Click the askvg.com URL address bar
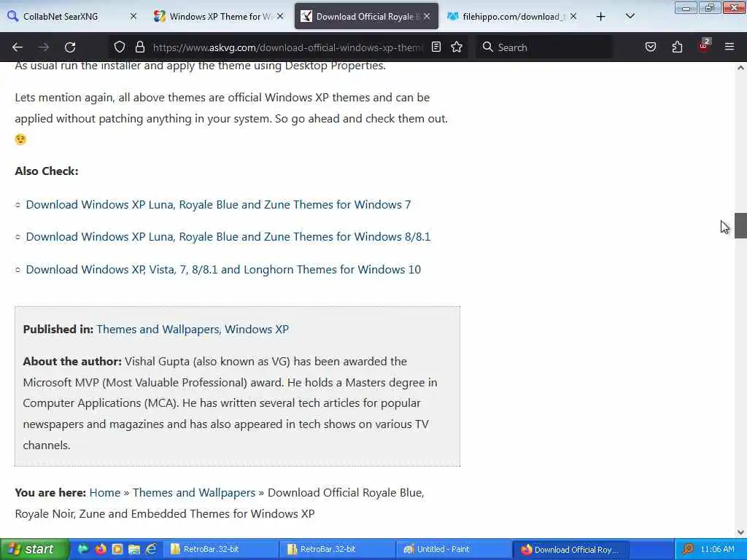This screenshot has height=560, width=747. click(287, 47)
